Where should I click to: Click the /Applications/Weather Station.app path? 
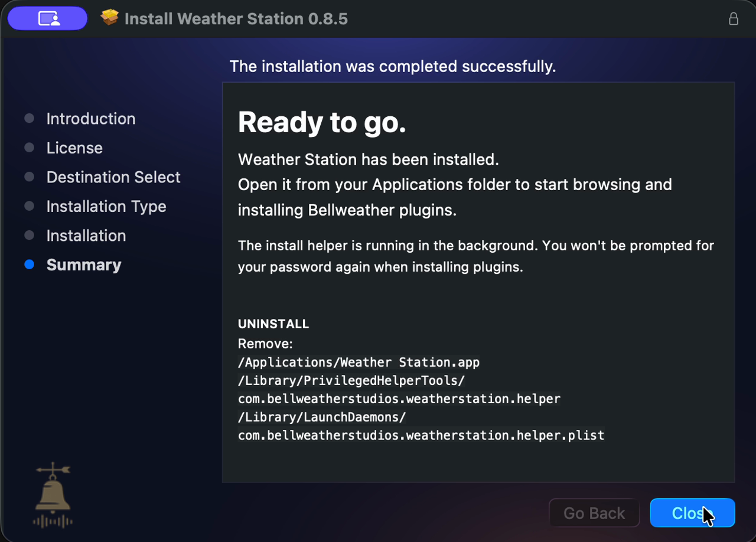pos(359,362)
